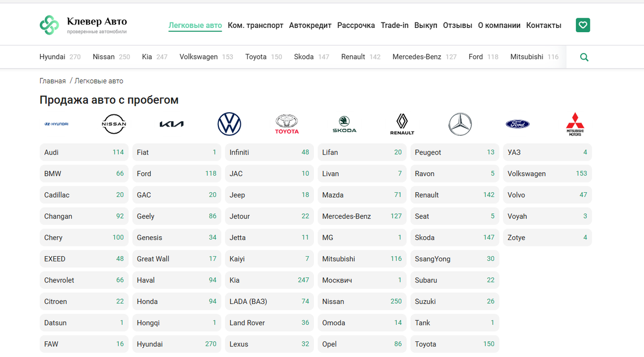The image size is (644, 357).
Task: Go to the Автокредит menu item
Action: point(310,25)
